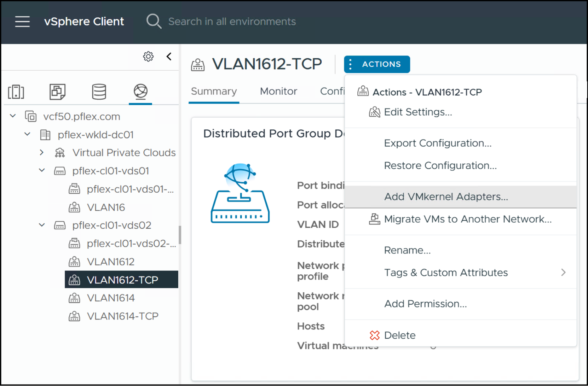Collapse the vcf50.pflex.com tree node
This screenshot has width=588, height=386.
13,116
